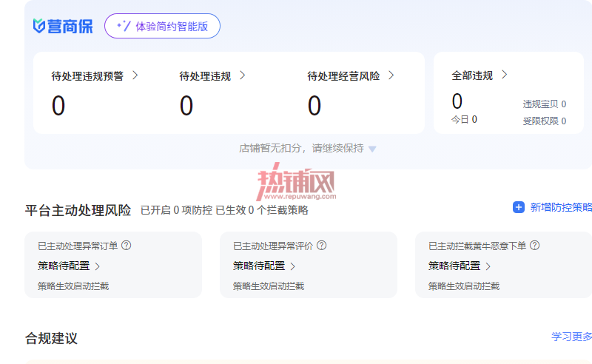Click the blue plus icon for 新增防控策略
The image size is (592, 364).
(x=519, y=207)
